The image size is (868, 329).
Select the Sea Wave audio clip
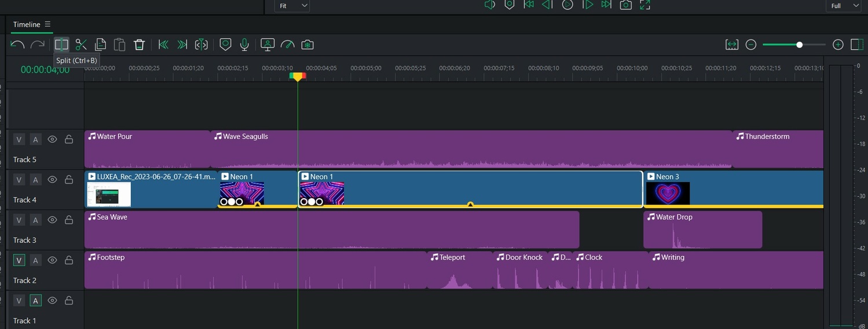click(x=332, y=230)
